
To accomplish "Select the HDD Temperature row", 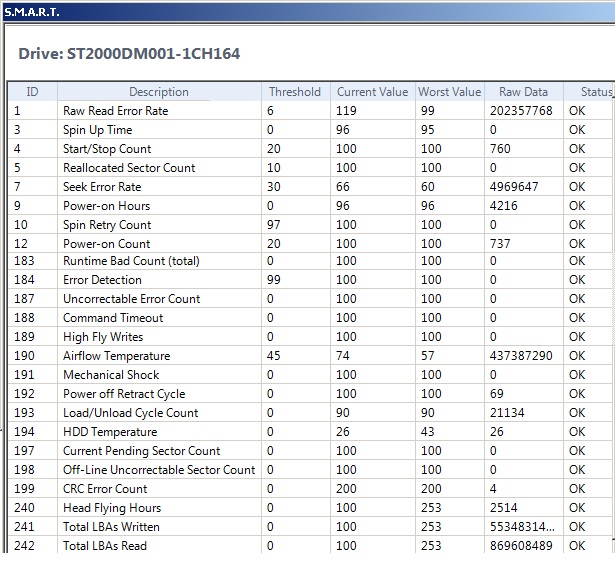I will click(x=311, y=431).
